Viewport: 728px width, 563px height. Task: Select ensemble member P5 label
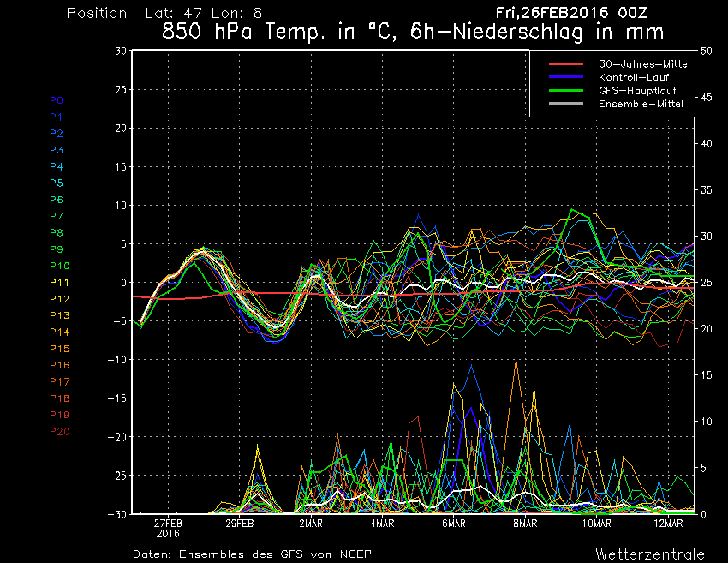coord(56,183)
